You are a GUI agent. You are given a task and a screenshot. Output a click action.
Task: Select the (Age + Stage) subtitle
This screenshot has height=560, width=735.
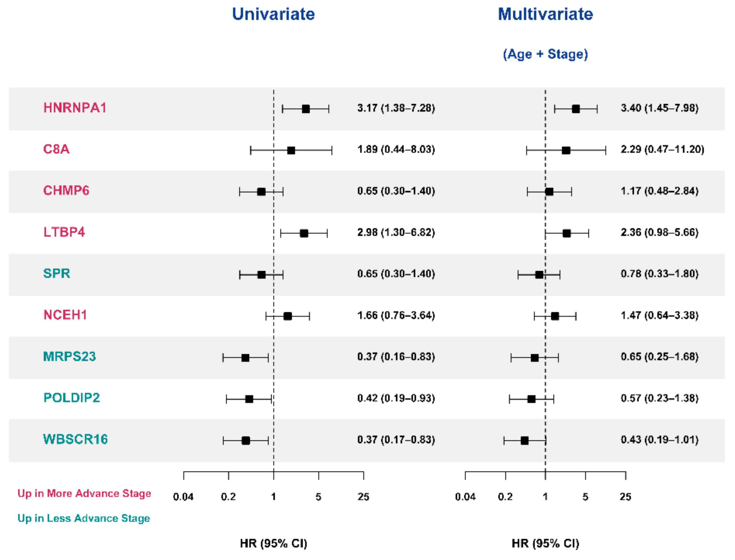pos(545,54)
